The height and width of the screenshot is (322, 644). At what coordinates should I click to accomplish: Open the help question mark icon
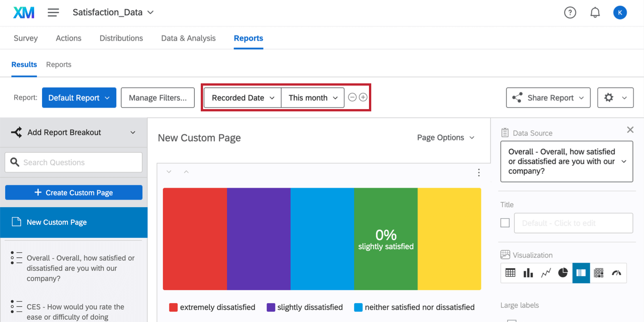point(570,13)
